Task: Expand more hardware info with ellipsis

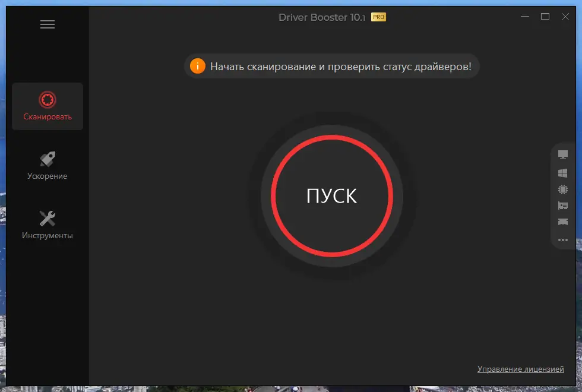Action: pyautogui.click(x=562, y=240)
